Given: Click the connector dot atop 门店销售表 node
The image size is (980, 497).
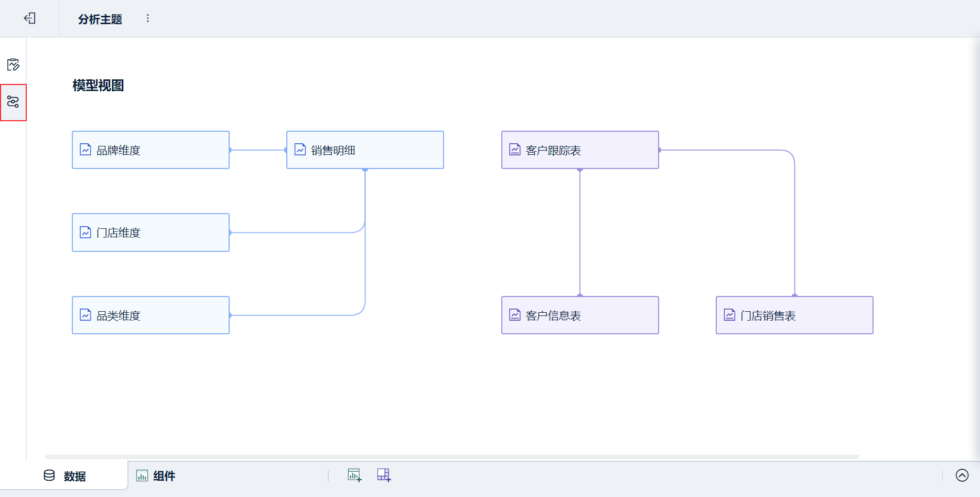Looking at the screenshot, I should click(x=794, y=296).
